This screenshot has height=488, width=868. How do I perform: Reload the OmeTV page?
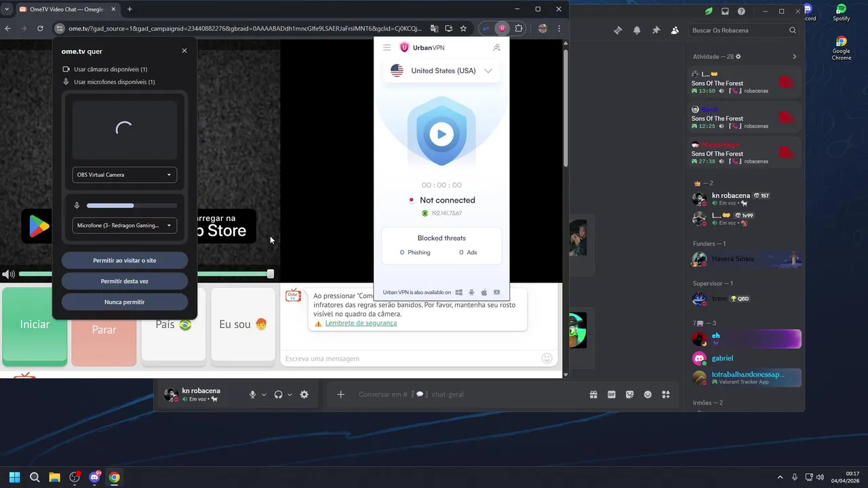(x=40, y=28)
